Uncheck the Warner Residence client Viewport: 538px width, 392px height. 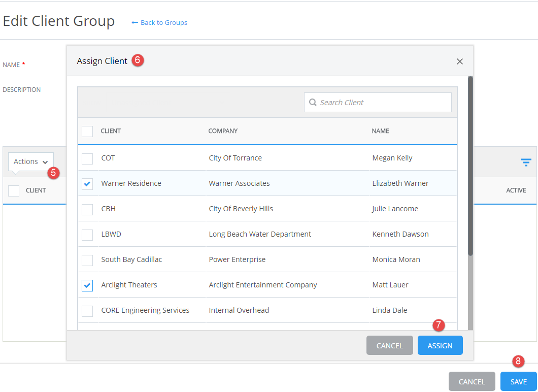(x=87, y=183)
